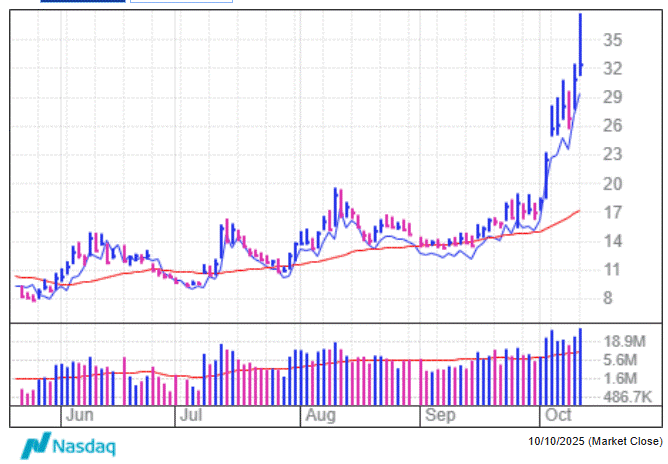668x464 pixels.
Task: Select the highlighted dark blue tab above chart
Action: 83,2
